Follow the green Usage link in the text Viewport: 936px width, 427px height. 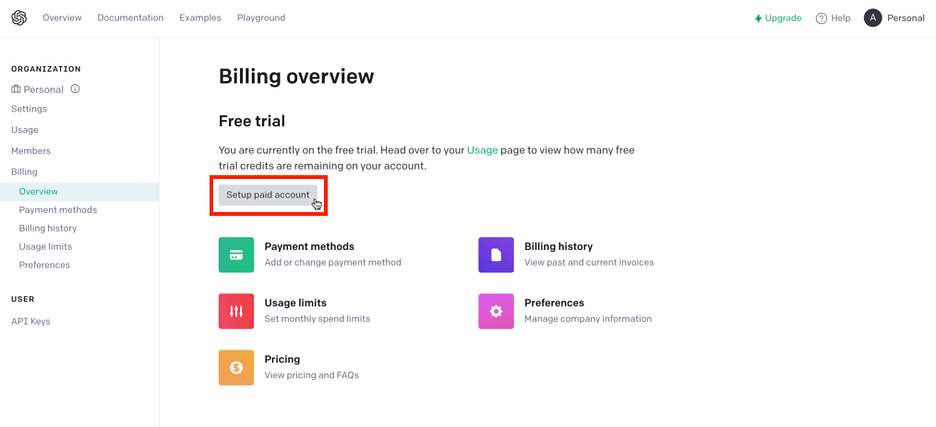[482, 150]
